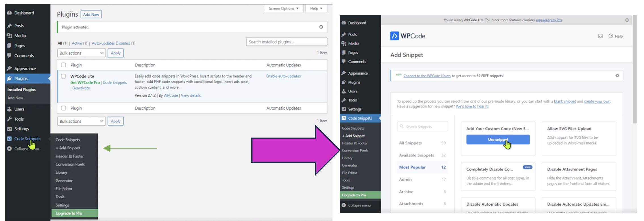
Task: Click the Settings icon in the Plugins page main sidebar
Action: click(9, 129)
